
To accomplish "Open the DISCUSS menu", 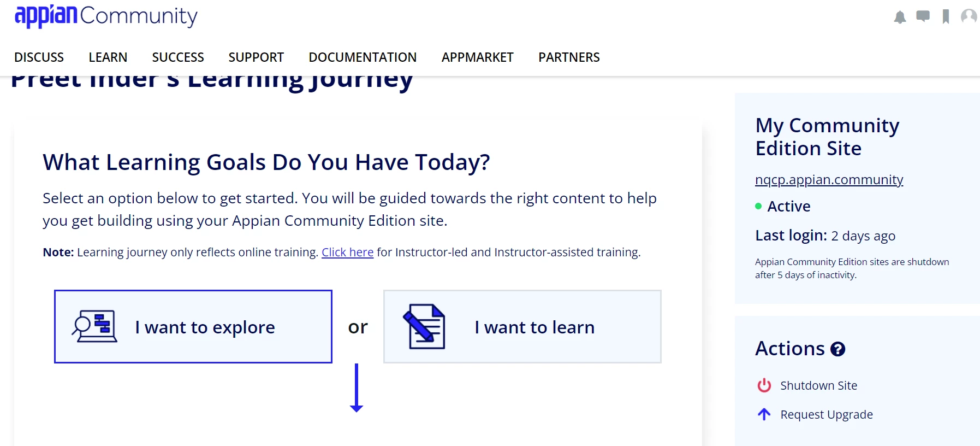I will click(39, 57).
